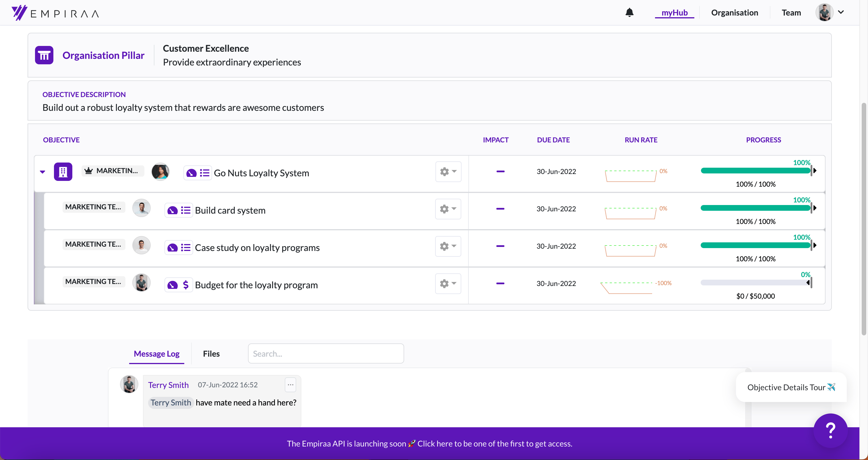Collapse the Go Nuts Loyalty System row
This screenshot has height=460, width=868.
(x=42, y=172)
